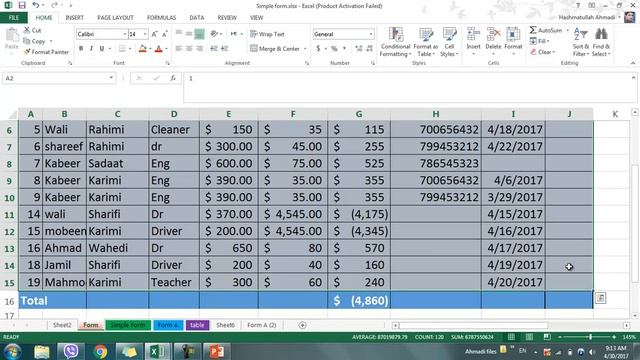This screenshot has width=640, height=360.
Task: Switch to the DATA ribbon tab
Action: click(196, 18)
